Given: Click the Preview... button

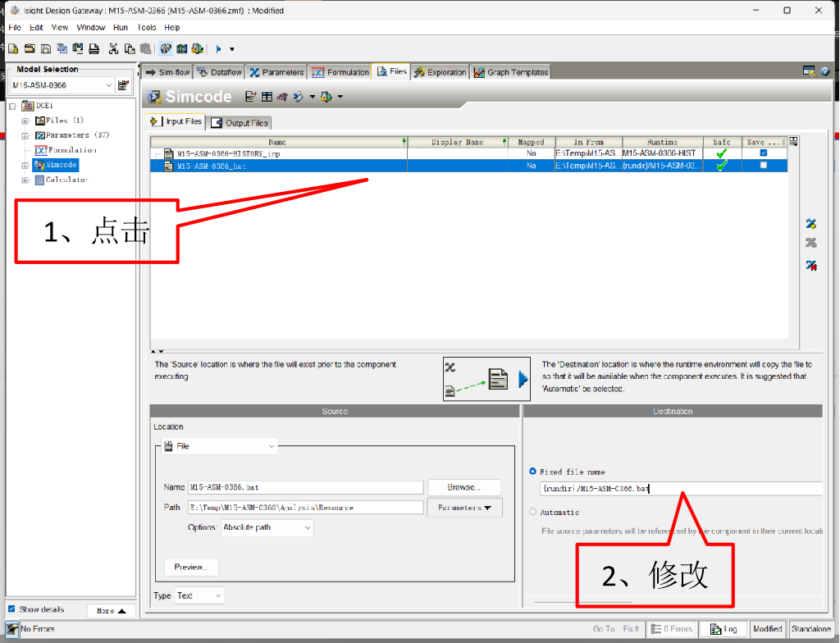Looking at the screenshot, I should click(x=191, y=567).
